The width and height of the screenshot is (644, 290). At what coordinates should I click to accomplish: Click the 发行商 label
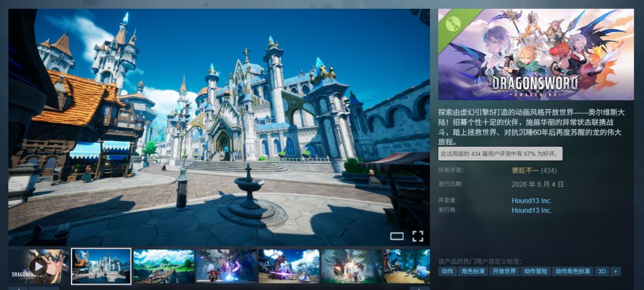tap(447, 210)
